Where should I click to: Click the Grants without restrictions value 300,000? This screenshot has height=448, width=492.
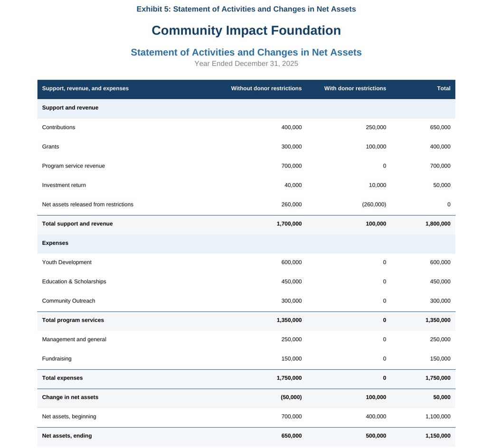[x=292, y=147]
